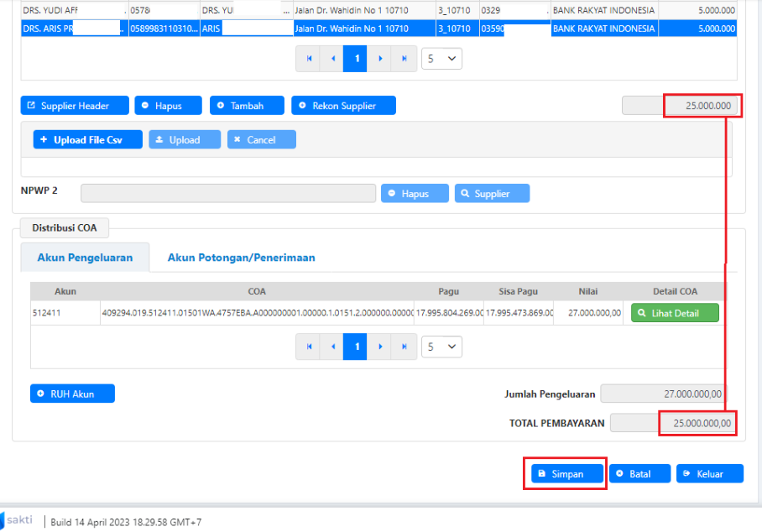Open rows-per-page dropdown in COA table
Viewport: 762px width, 532px height.
441,346
